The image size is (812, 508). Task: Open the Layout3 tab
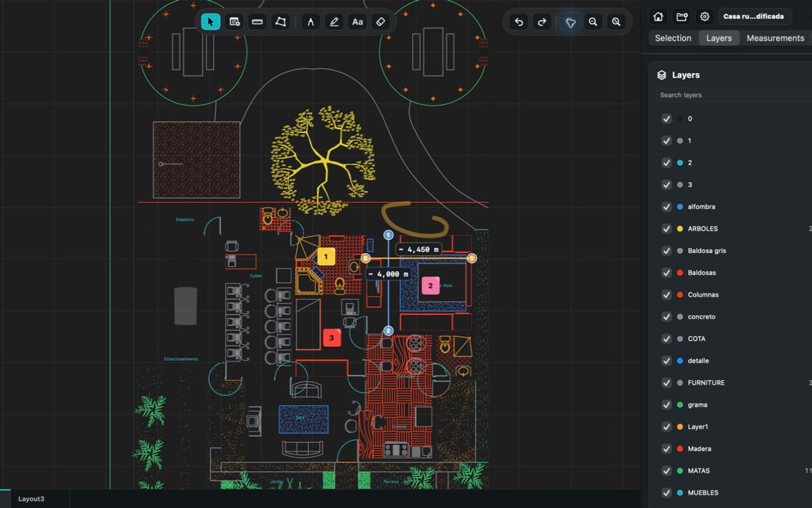coord(31,499)
